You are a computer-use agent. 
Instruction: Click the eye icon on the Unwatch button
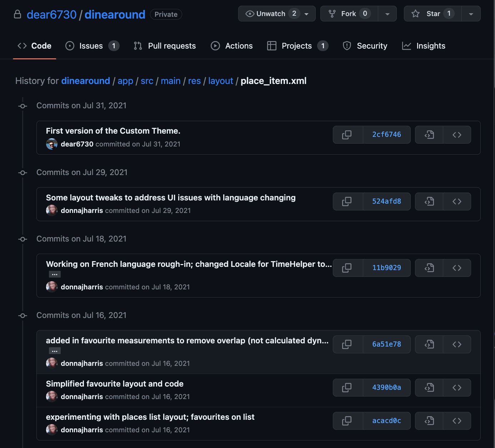pyautogui.click(x=250, y=14)
